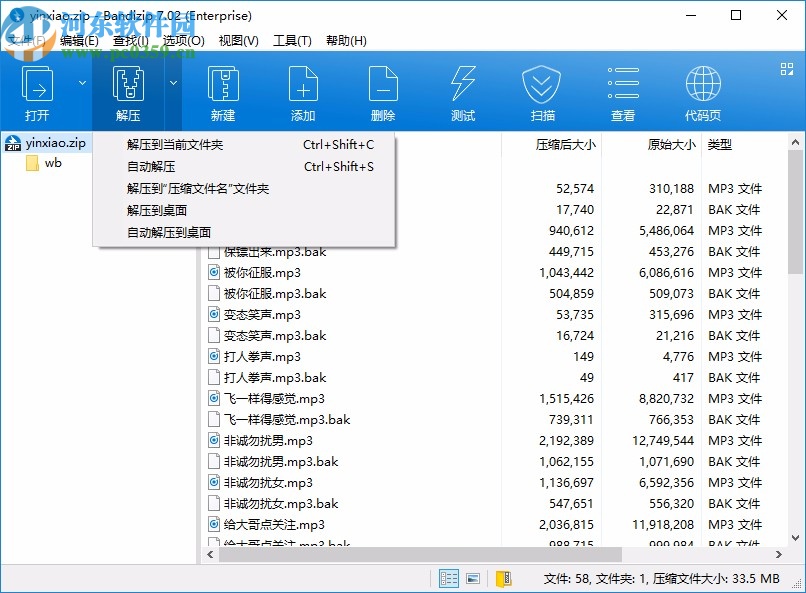The image size is (806, 593).
Task: Open the 新建 (New archive) tool
Action: (x=222, y=92)
